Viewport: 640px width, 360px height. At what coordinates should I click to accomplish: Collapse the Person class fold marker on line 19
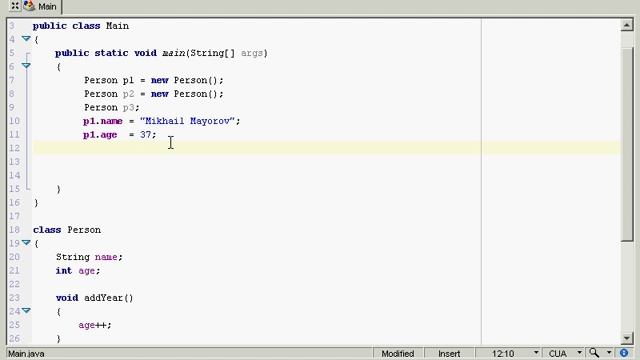click(x=26, y=243)
